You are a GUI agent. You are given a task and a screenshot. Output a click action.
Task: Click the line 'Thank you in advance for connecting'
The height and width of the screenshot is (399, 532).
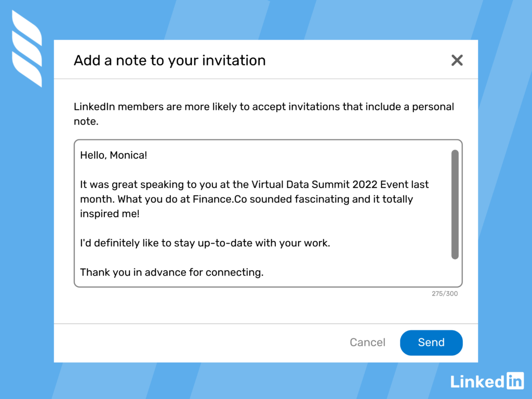pos(171,272)
